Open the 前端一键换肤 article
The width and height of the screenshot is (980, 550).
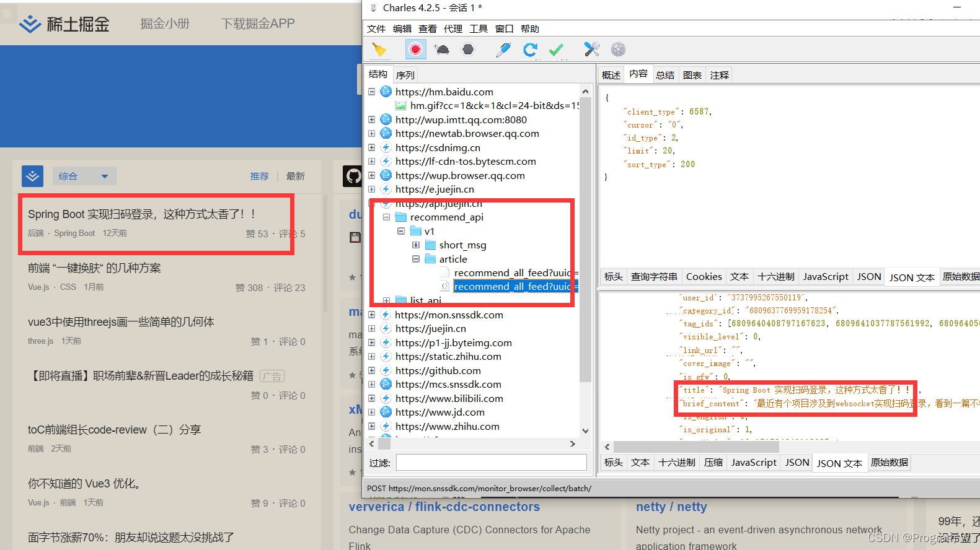tap(94, 268)
